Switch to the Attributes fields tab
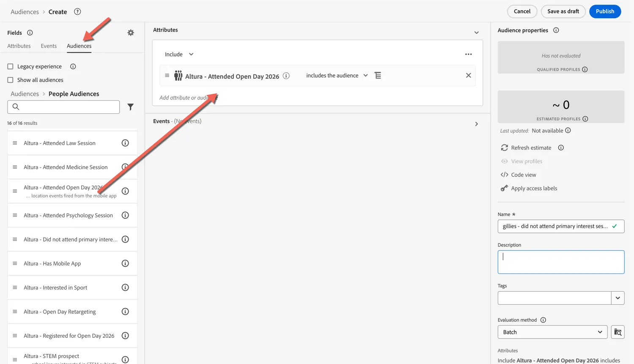The height and width of the screenshot is (364, 634). (x=19, y=46)
